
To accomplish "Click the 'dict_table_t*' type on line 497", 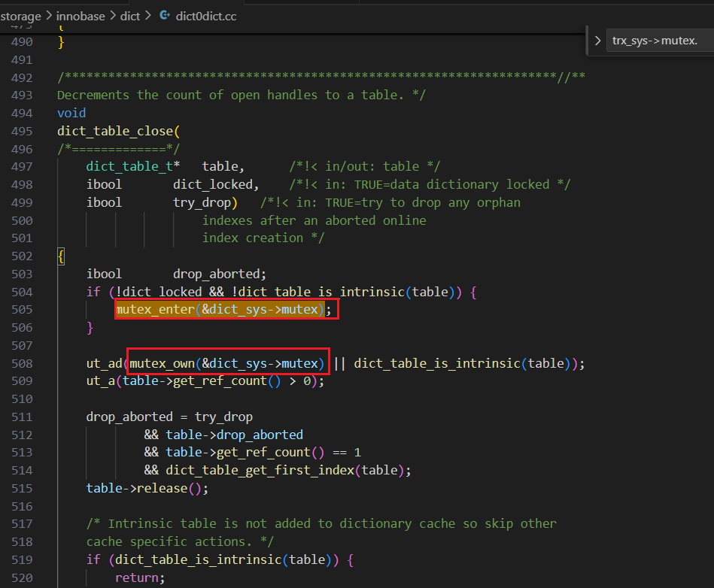I will point(133,167).
